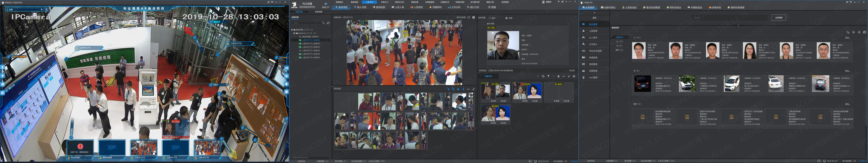
Task: Open the 系统管理 menu
Action: click(505, 2)
